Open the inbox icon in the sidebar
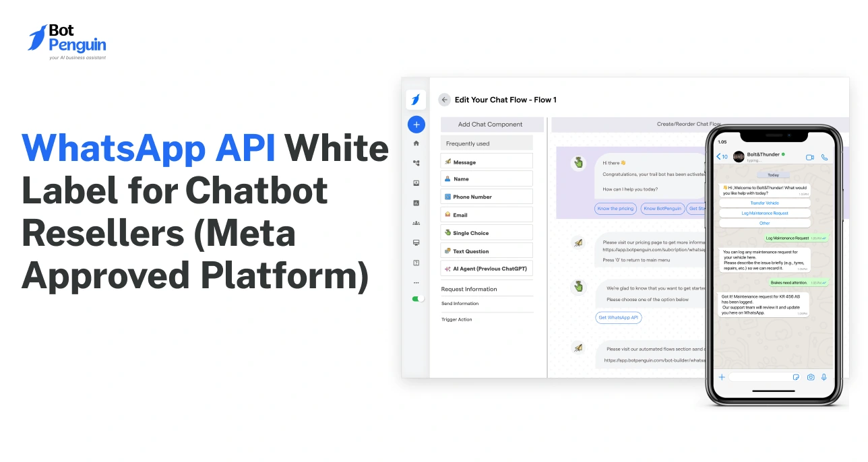This screenshot has width=868, height=462. click(x=416, y=183)
